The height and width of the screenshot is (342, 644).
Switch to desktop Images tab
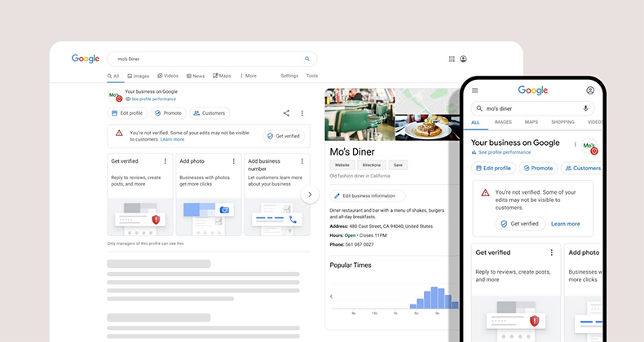139,76
